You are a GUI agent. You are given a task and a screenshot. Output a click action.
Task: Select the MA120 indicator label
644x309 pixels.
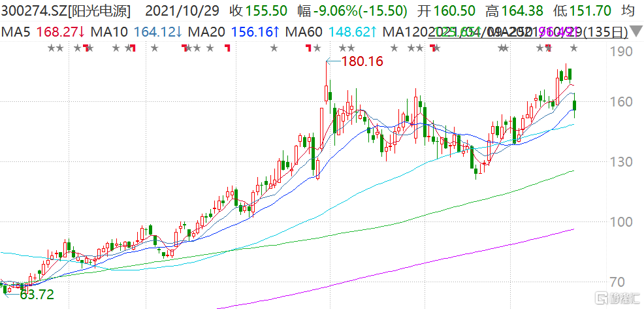coord(404,31)
